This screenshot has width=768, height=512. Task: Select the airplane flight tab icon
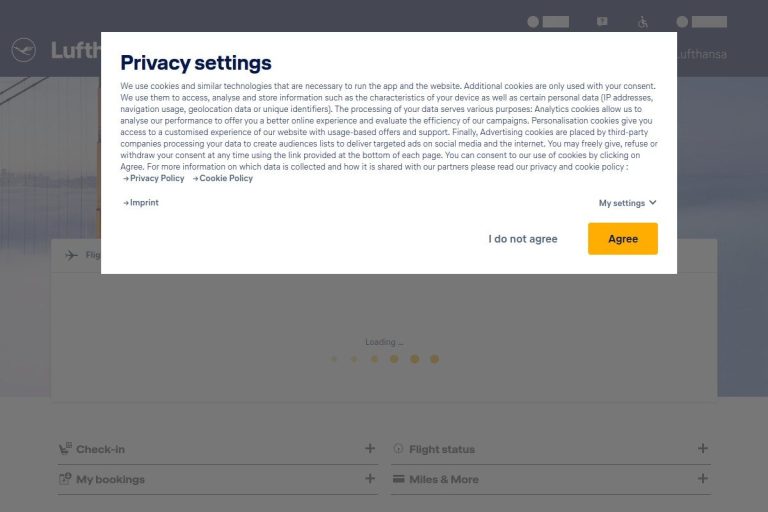[72, 255]
